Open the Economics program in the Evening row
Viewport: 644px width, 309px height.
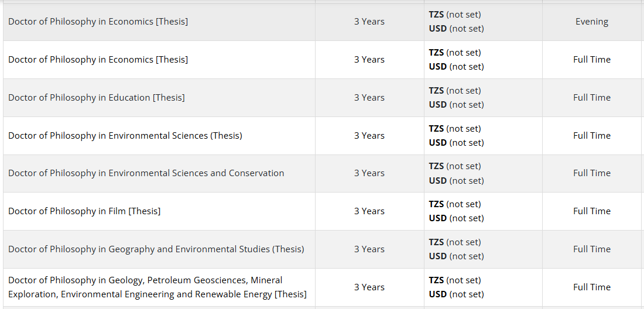tap(98, 22)
